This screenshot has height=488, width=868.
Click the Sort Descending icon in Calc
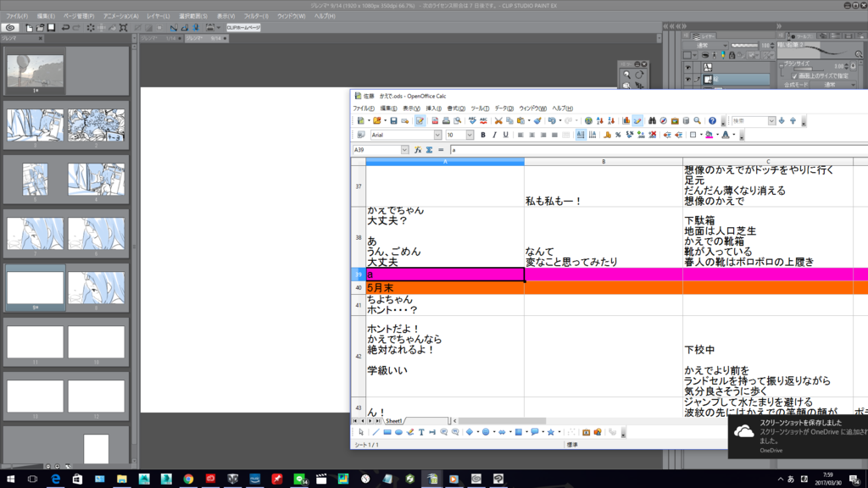[x=611, y=120]
